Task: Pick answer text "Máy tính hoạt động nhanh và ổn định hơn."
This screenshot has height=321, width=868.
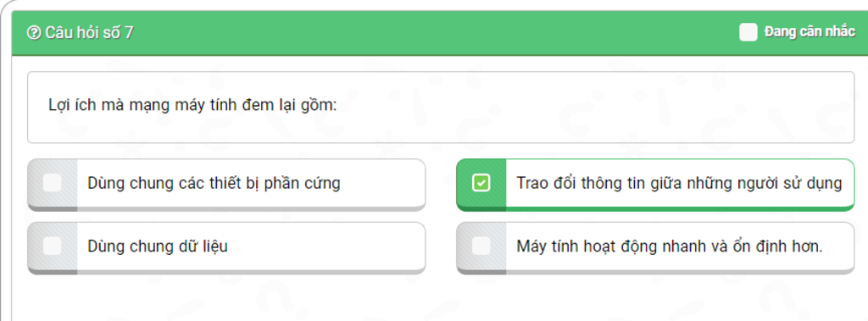Action: (670, 246)
